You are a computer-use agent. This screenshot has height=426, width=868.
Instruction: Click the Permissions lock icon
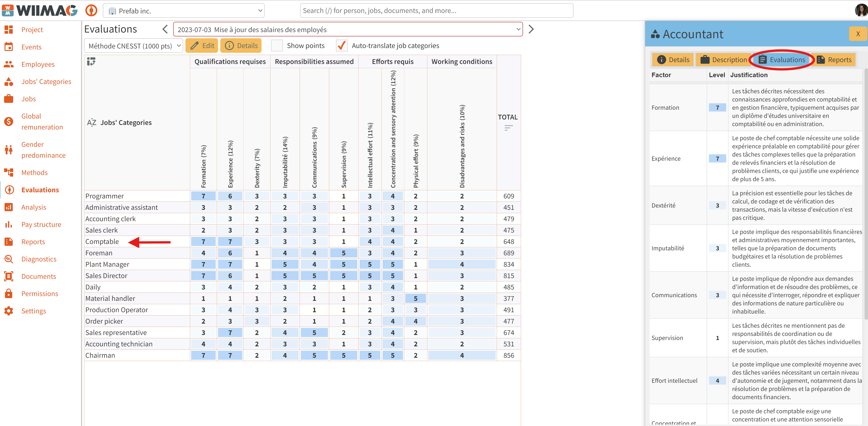[9, 294]
